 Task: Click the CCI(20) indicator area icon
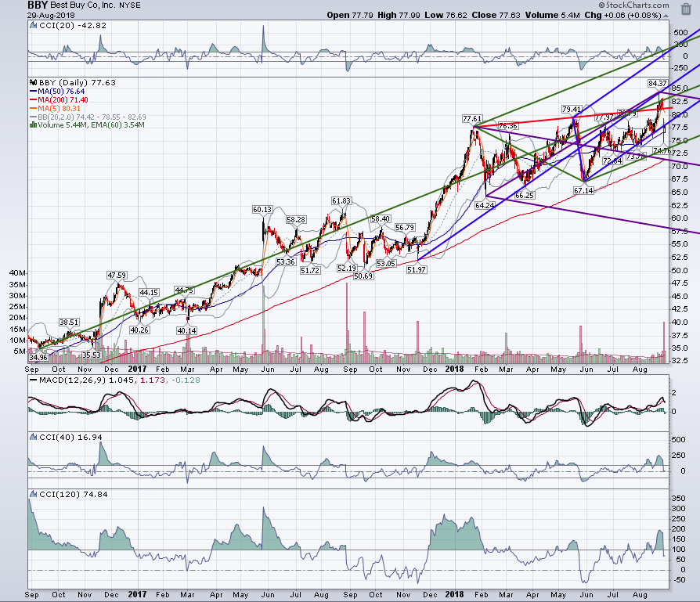click(34, 25)
